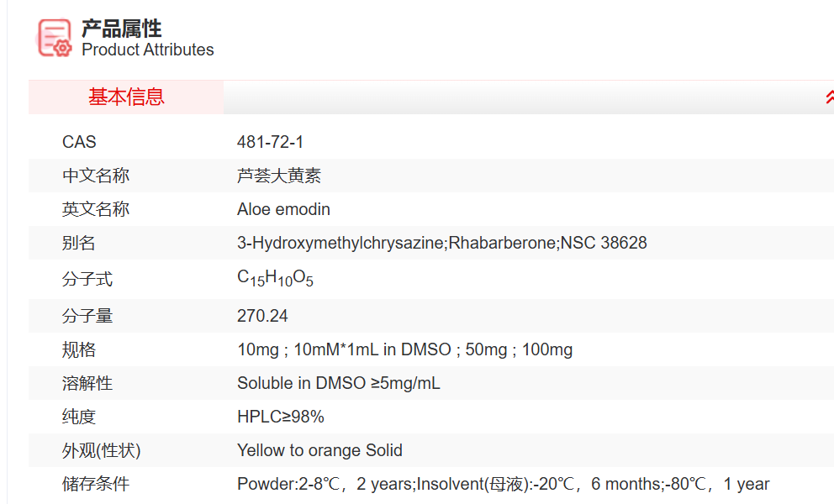Click the English name Aloe emodin
834x504 pixels.
pyautogui.click(x=283, y=209)
